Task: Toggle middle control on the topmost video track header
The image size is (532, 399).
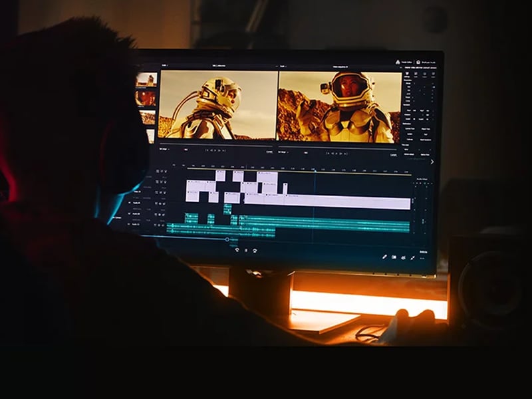Action: (161, 172)
